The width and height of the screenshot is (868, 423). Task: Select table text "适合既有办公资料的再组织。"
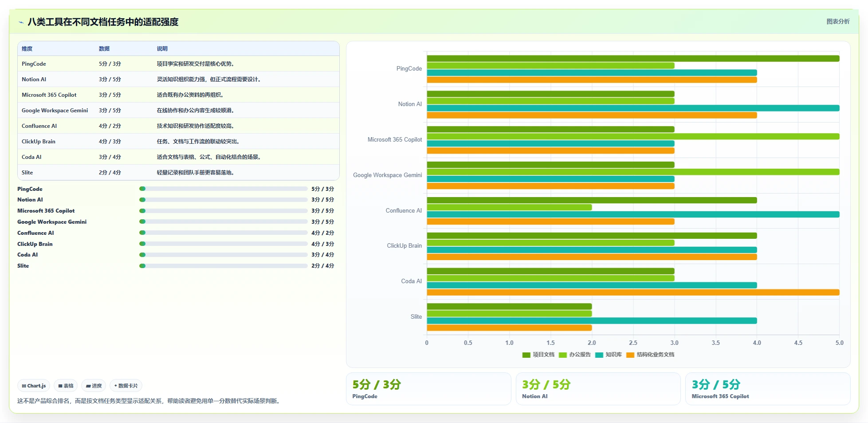(x=190, y=95)
